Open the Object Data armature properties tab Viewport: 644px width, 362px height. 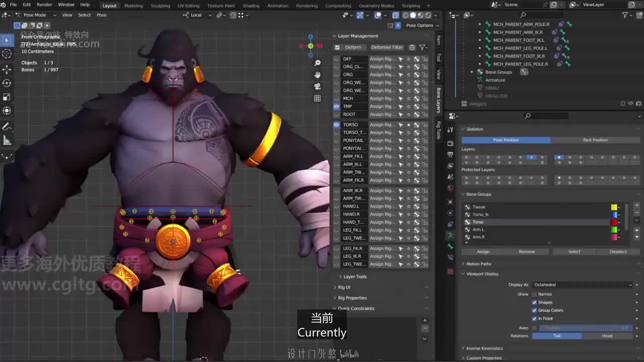450,235
